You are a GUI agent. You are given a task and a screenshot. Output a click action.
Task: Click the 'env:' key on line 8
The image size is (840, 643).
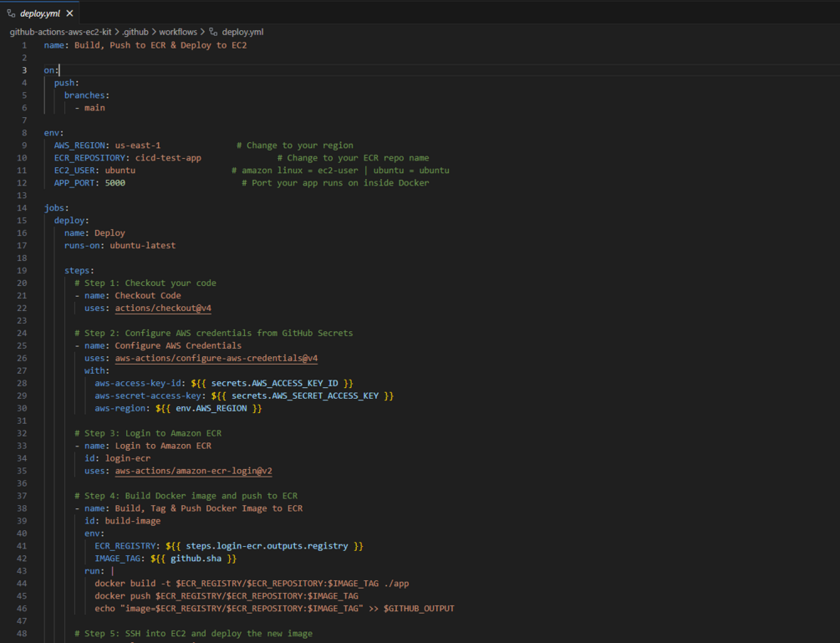[53, 133]
